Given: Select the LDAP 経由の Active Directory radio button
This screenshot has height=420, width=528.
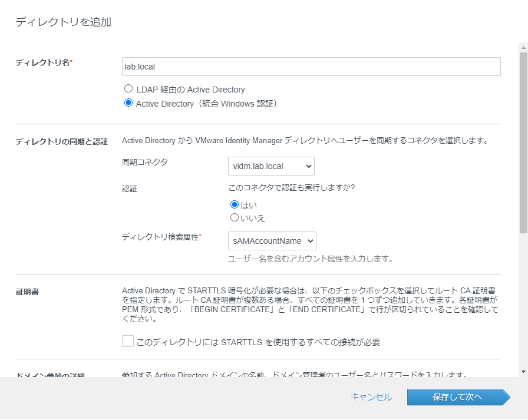Looking at the screenshot, I should 127,90.
